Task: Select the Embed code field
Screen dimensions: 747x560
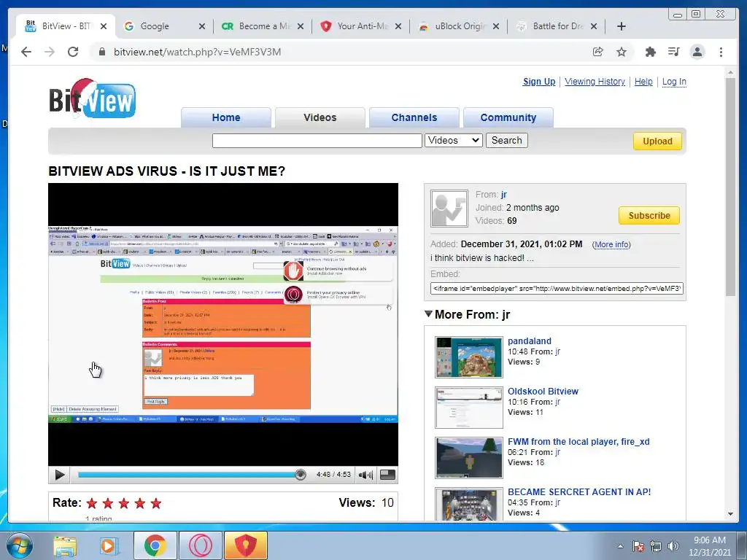Action: 557,288
